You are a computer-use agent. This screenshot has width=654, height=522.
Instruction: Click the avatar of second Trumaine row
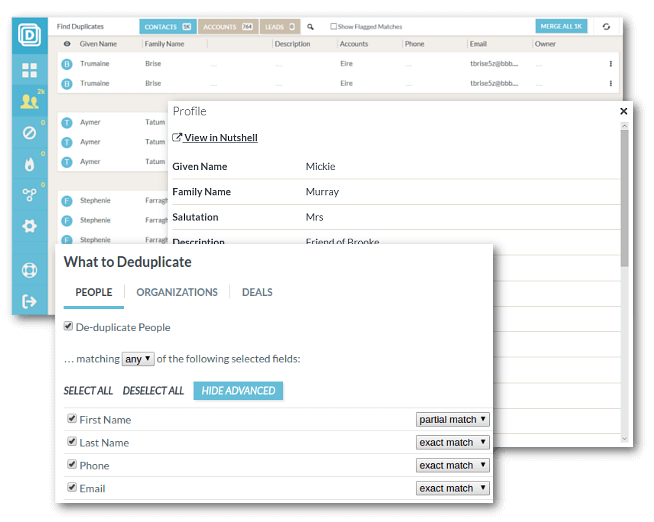67,84
